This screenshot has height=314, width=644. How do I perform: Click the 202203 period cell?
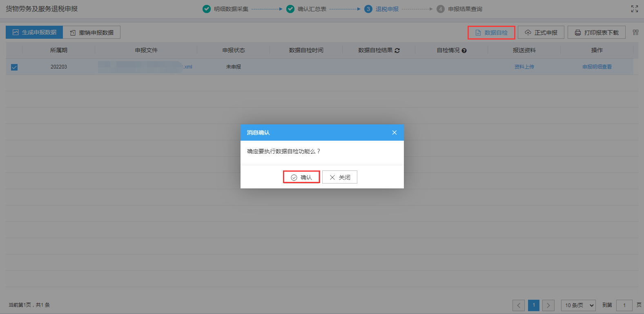tap(59, 67)
